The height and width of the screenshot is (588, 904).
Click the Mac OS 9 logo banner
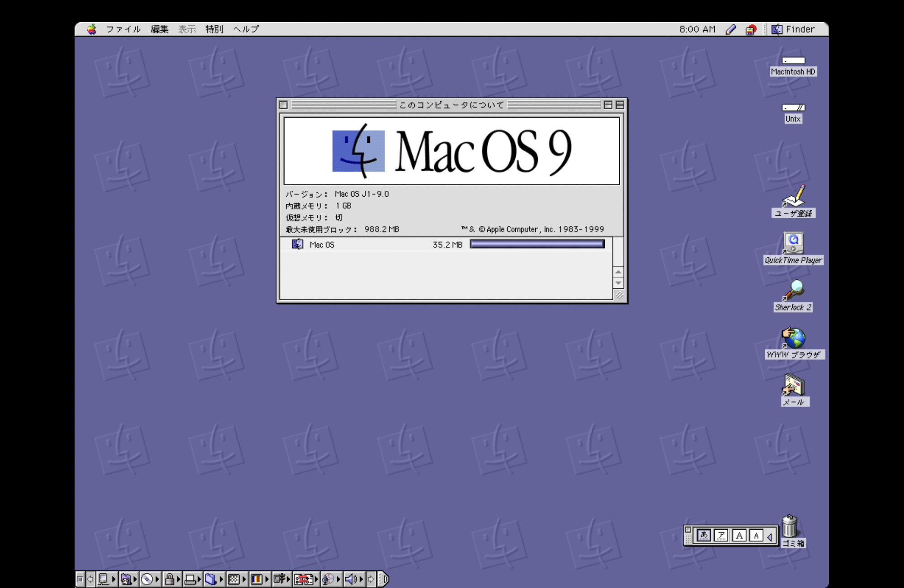coord(452,151)
